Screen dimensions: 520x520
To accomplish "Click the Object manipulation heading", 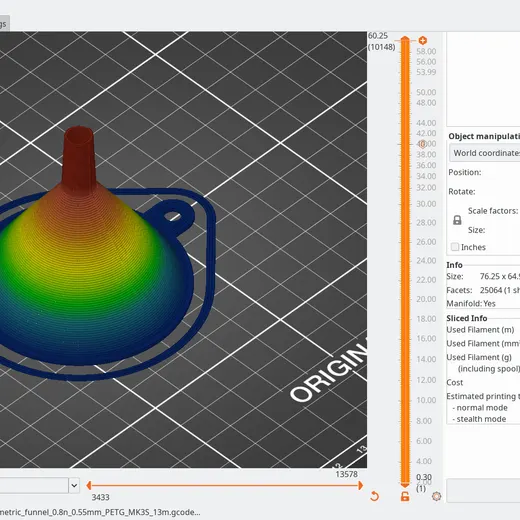I will click(484, 136).
